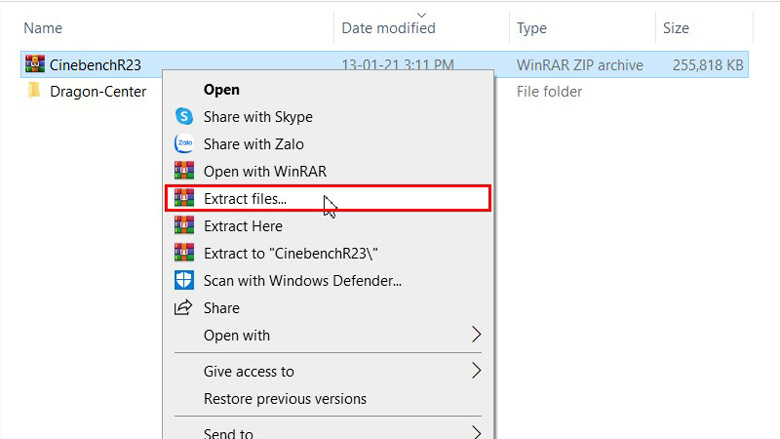The width and height of the screenshot is (780, 439).
Task: Click the Share arrow icon
Action: (x=184, y=308)
